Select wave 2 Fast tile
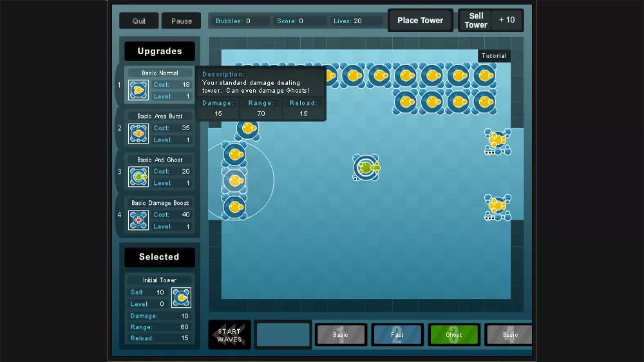This screenshot has height=362, width=644. coord(397,334)
